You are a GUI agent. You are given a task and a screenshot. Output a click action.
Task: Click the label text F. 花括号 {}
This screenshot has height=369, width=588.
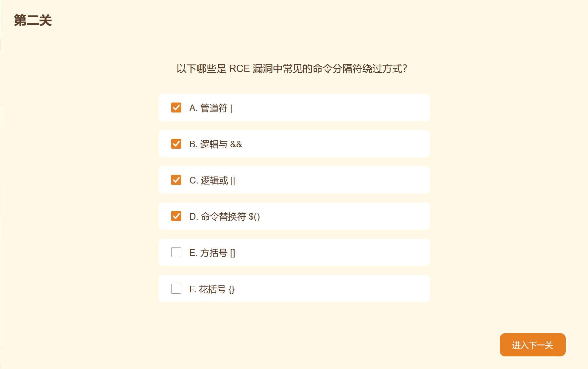212,289
